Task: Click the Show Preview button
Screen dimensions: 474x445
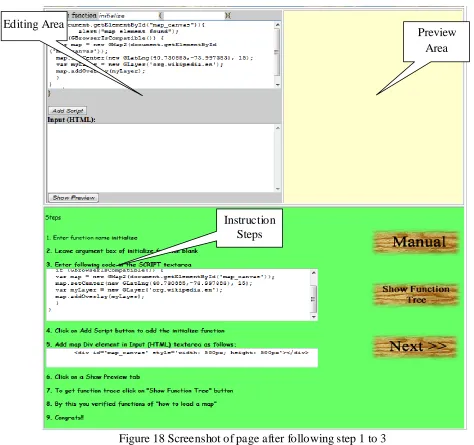Action: click(73, 198)
